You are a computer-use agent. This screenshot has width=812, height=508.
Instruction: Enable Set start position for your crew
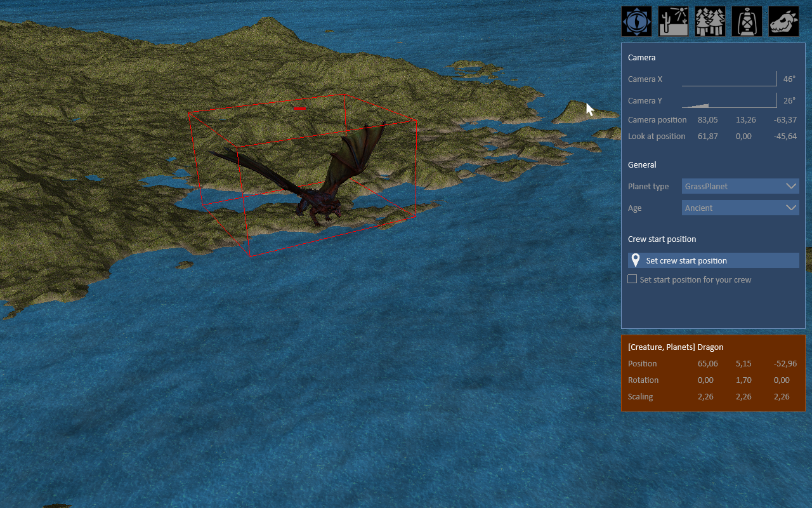[x=632, y=279]
